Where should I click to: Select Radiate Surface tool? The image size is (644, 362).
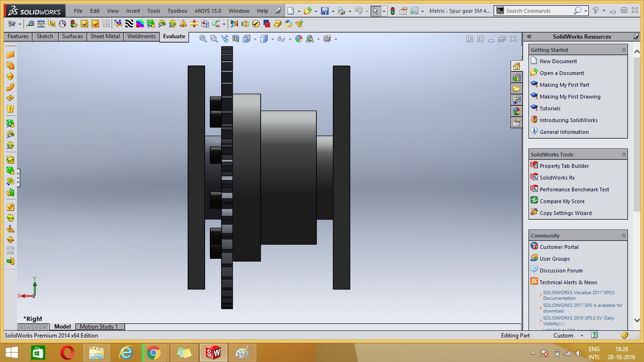click(x=10, y=76)
